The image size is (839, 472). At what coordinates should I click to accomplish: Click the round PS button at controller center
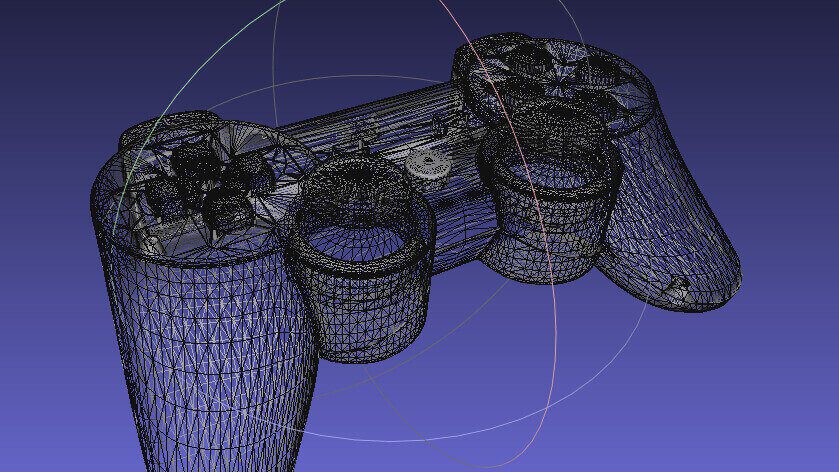(x=428, y=164)
